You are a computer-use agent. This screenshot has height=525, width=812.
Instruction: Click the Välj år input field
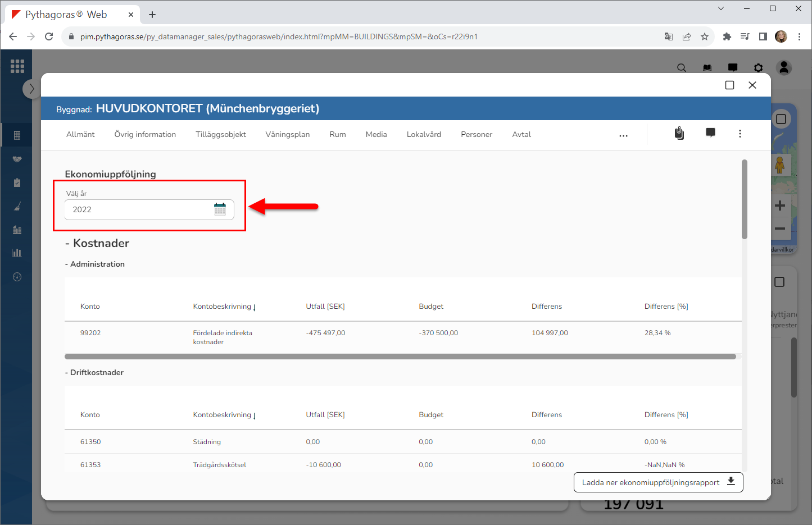pos(140,209)
